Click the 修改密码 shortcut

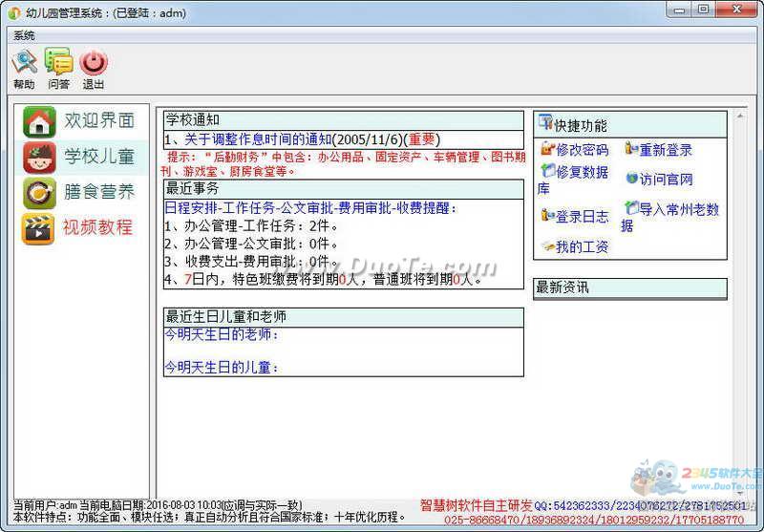(575, 150)
